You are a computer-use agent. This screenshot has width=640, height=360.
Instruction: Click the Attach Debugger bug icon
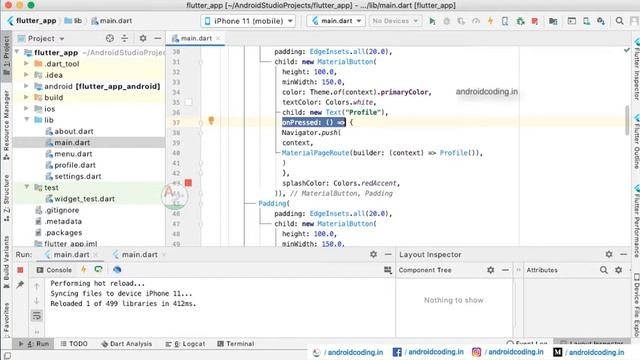(520, 21)
